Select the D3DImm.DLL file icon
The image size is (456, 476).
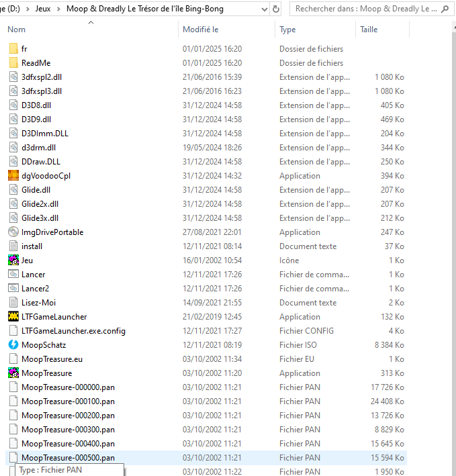click(x=13, y=134)
